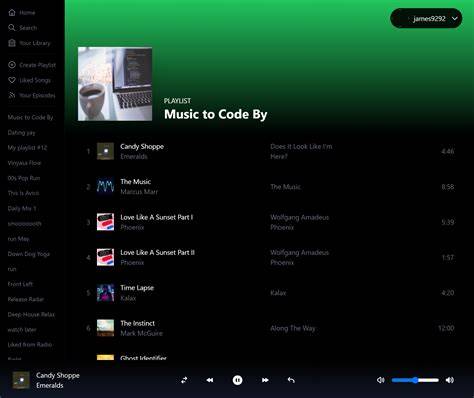This screenshot has width=474, height=398.
Task: Pause playback with the round pause button
Action: (237, 380)
